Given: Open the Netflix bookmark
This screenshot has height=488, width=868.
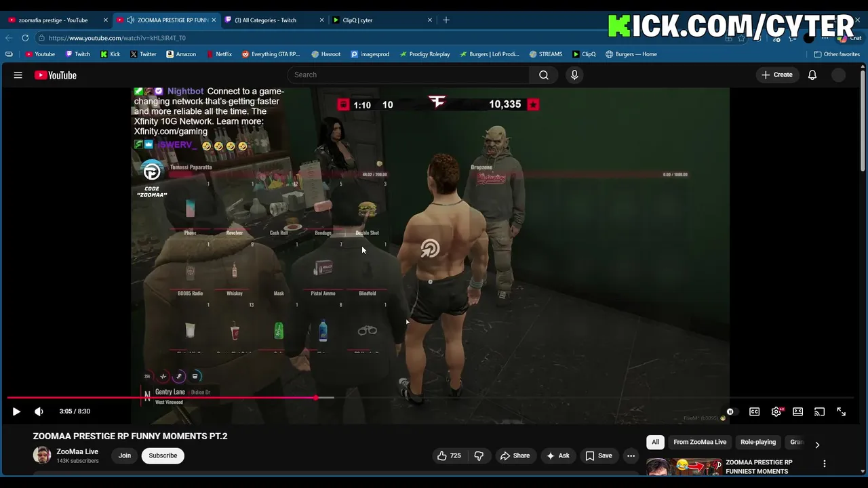Looking at the screenshot, I should 218,54.
